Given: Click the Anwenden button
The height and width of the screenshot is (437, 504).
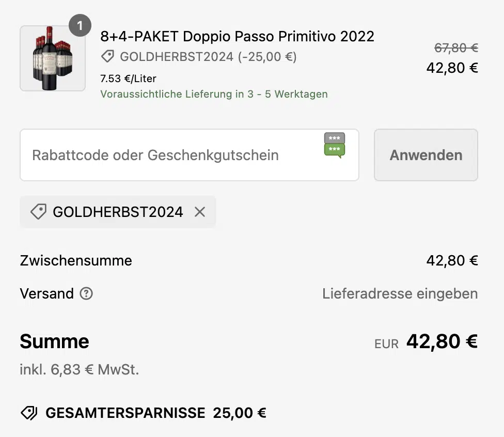Looking at the screenshot, I should pos(426,155).
